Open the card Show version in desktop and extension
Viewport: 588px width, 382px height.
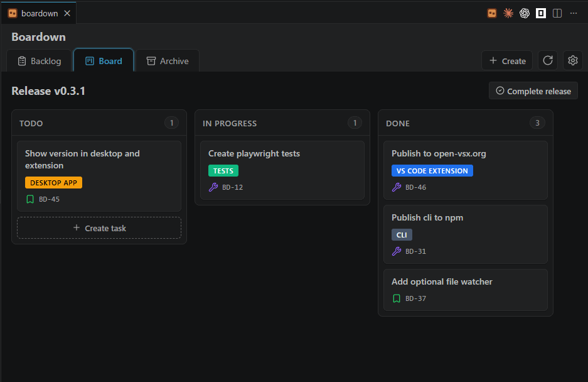click(x=99, y=176)
